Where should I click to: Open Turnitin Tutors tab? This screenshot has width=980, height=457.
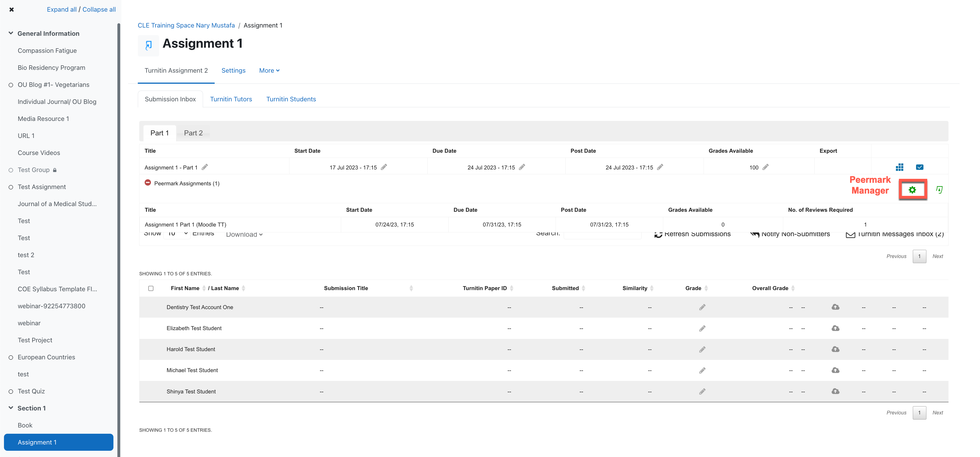231,99
